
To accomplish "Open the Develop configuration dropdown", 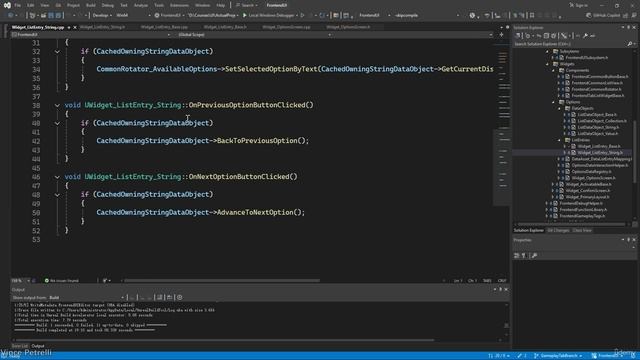I will (102, 16).
